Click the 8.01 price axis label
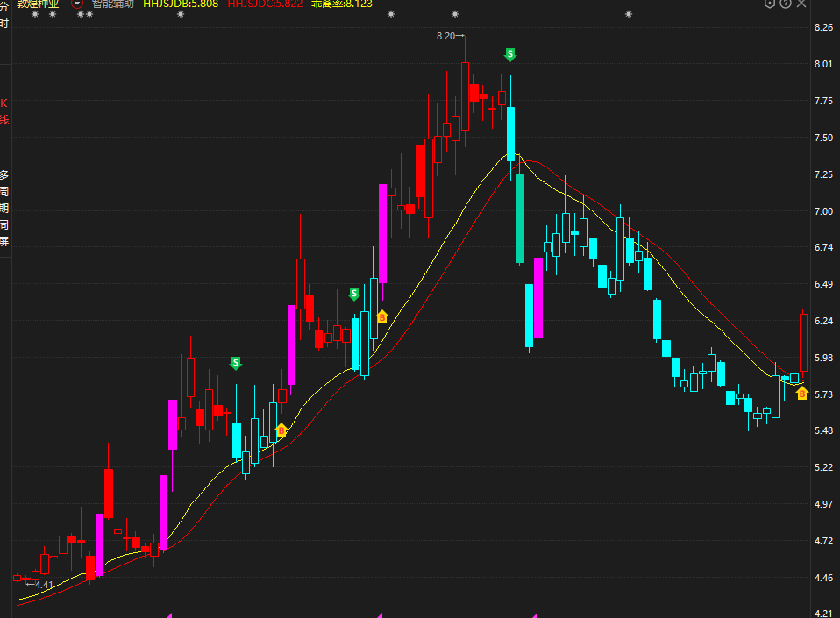This screenshot has width=840, height=618. [824, 64]
